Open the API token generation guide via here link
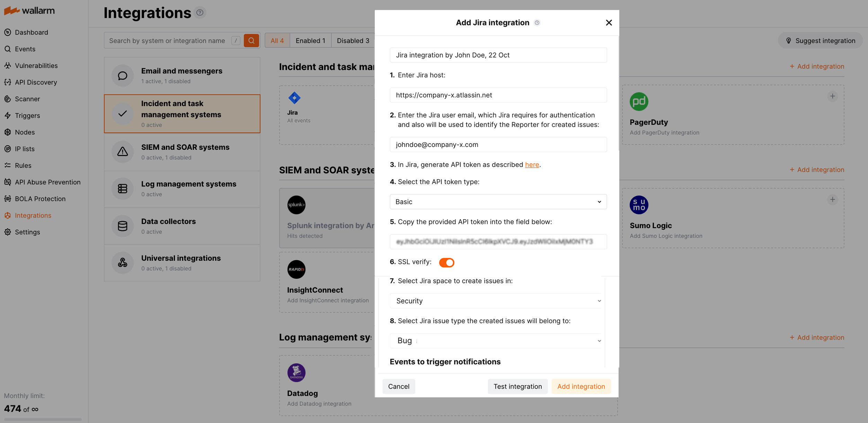 (532, 164)
